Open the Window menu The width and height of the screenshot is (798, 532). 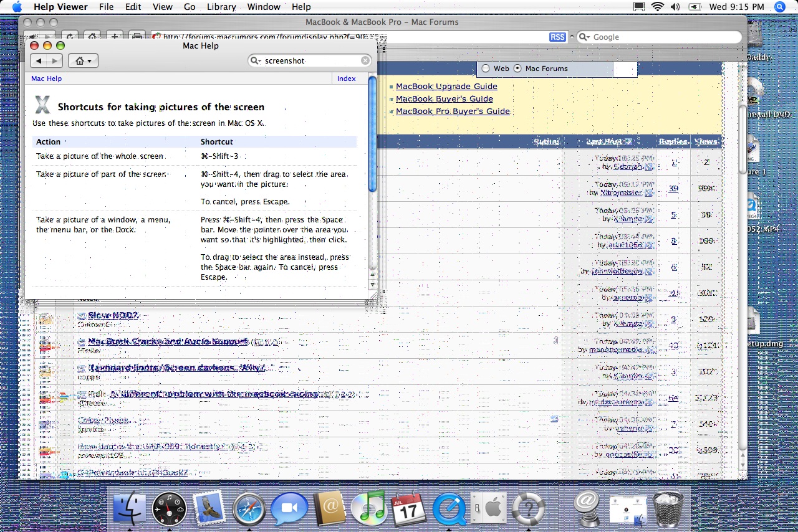pos(264,7)
